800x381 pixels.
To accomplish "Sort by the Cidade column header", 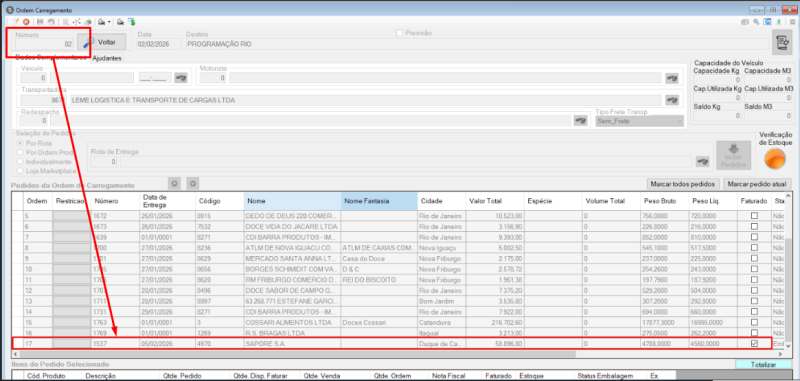I will point(441,201).
